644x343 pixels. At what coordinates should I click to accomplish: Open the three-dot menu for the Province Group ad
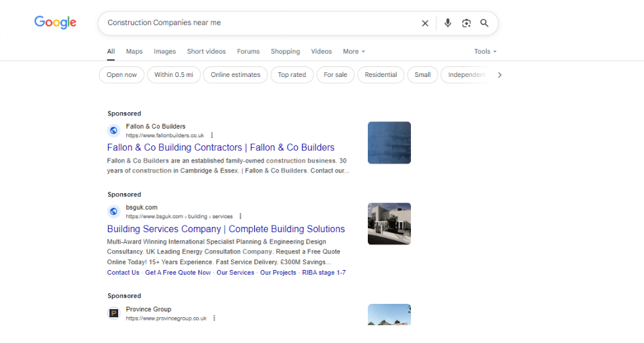click(214, 318)
